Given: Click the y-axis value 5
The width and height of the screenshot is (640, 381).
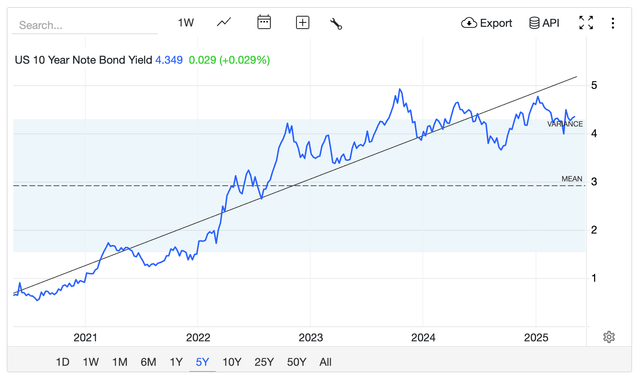Looking at the screenshot, I should coord(594,85).
